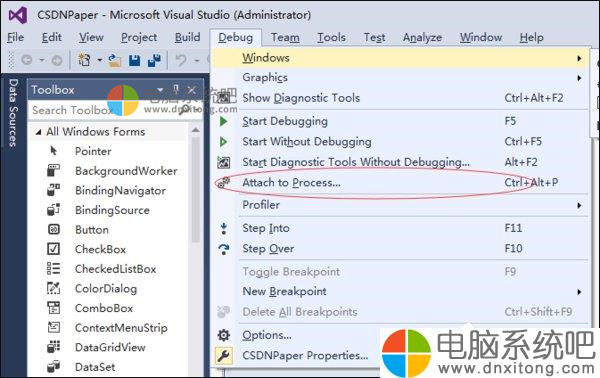Select ComboBox in the Toolbox list
The height and width of the screenshot is (378, 600).
[x=104, y=308]
